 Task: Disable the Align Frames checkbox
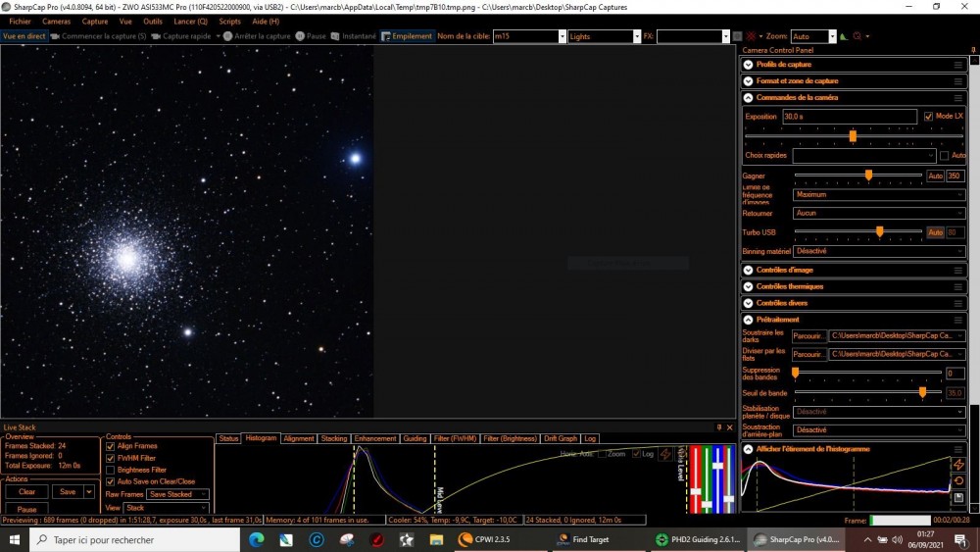click(x=111, y=446)
